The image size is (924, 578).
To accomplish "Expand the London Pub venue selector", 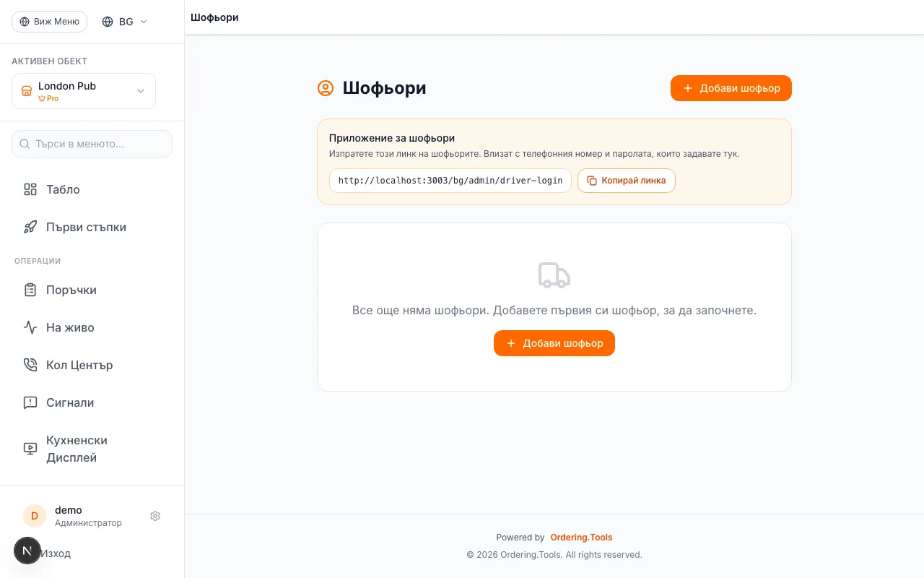I will click(x=84, y=91).
